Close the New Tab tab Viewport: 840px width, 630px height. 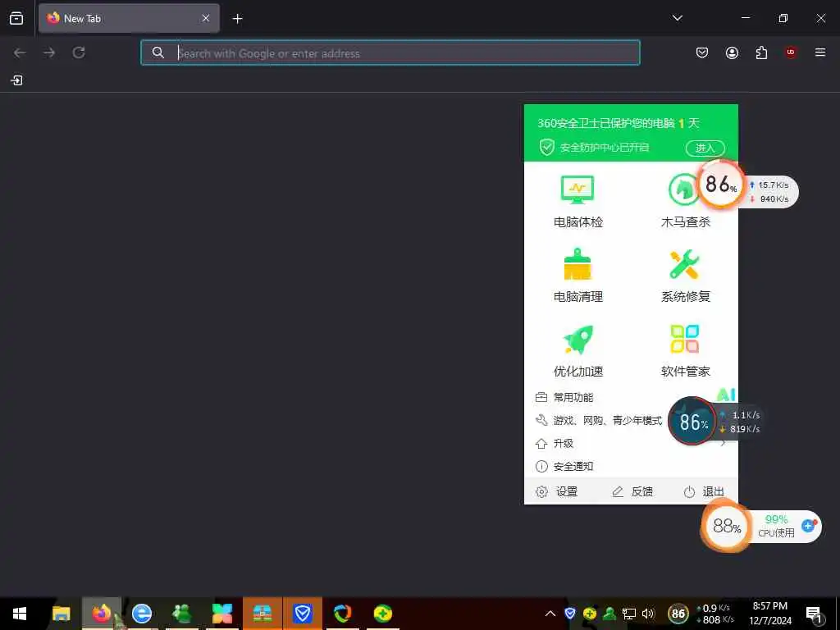(206, 19)
